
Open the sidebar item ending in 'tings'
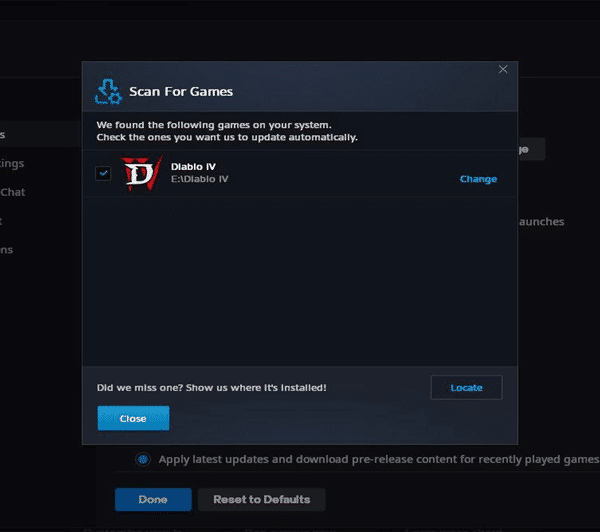12,163
